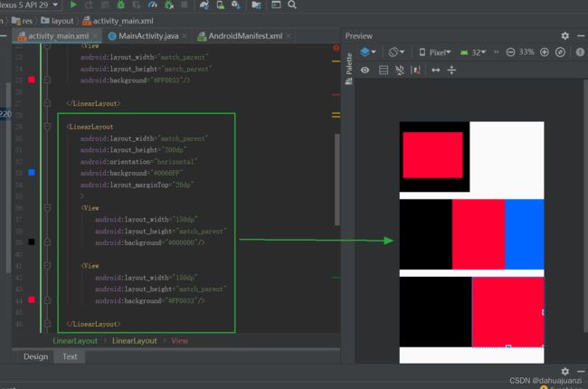
Task: Open the SDK Manager icon
Action: [x=236, y=5]
